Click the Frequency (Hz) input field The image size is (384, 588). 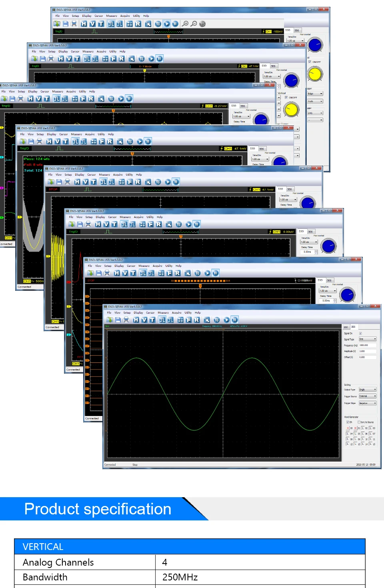point(368,345)
